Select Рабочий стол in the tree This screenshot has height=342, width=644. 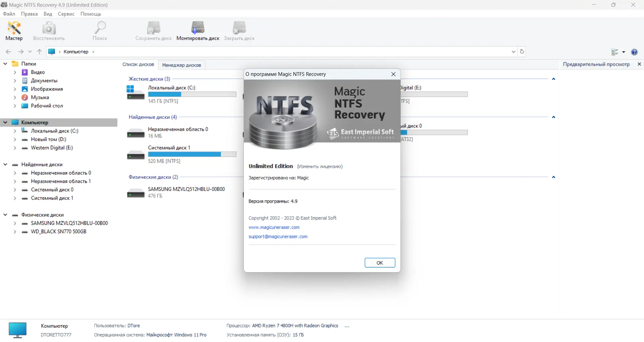pos(47,106)
